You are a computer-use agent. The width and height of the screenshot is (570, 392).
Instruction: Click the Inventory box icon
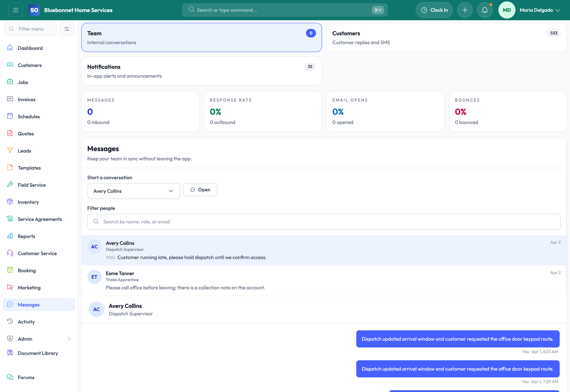pos(10,202)
